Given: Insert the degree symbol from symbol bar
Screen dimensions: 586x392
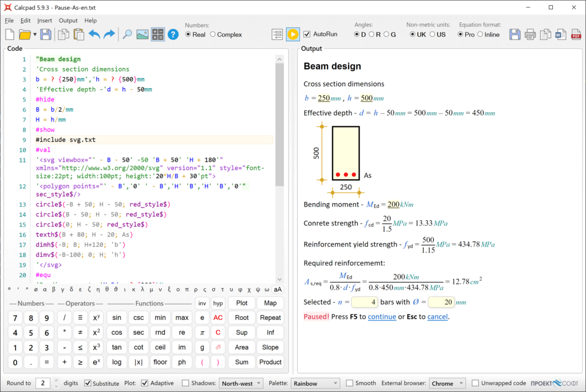Looking at the screenshot, I should click(x=9, y=289).
